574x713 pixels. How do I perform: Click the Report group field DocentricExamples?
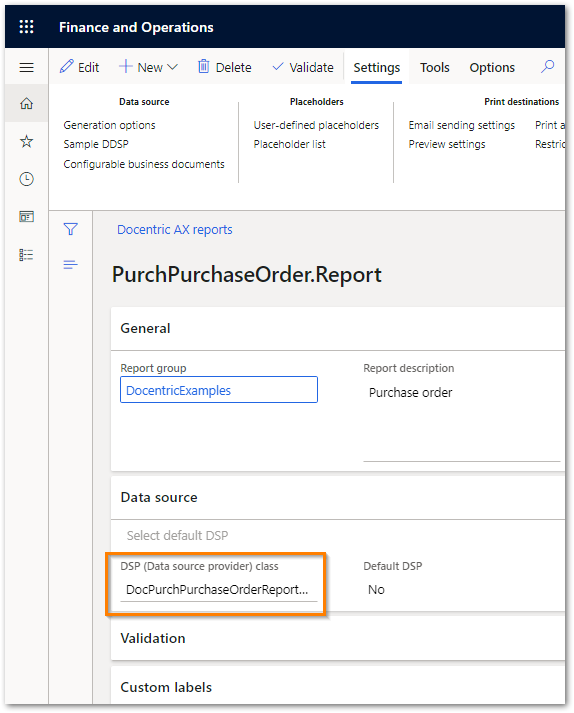pos(219,390)
